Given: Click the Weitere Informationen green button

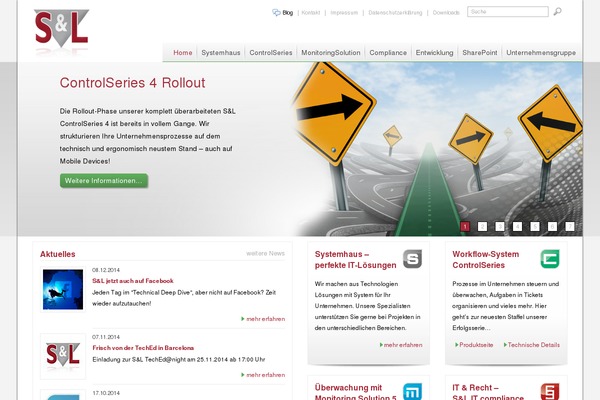Looking at the screenshot, I should [104, 181].
